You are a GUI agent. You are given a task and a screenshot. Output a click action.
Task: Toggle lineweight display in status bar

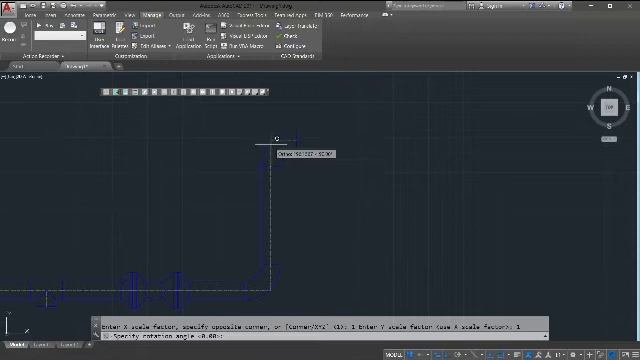(517, 355)
